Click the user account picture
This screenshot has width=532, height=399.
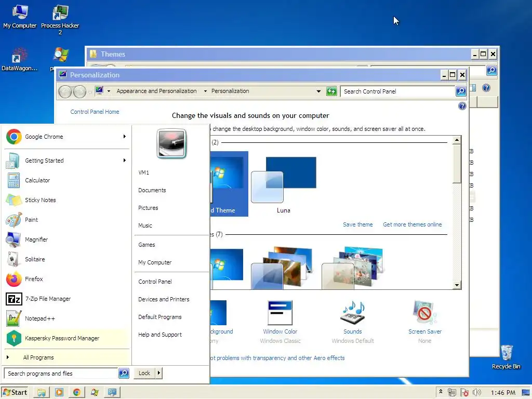171,144
